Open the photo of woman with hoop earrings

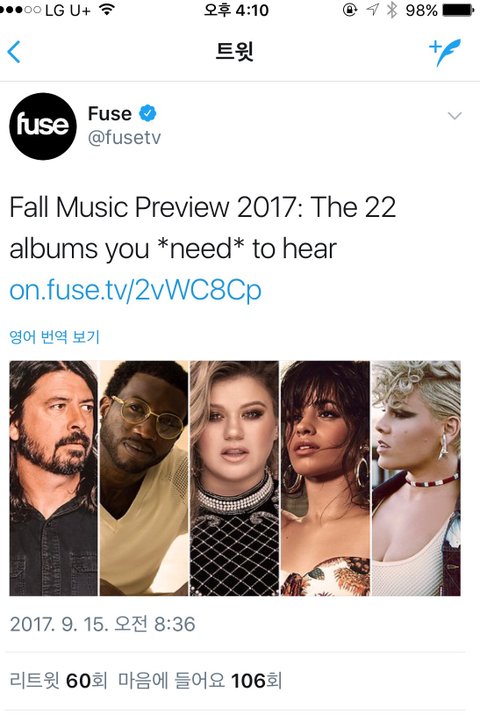tap(325, 478)
